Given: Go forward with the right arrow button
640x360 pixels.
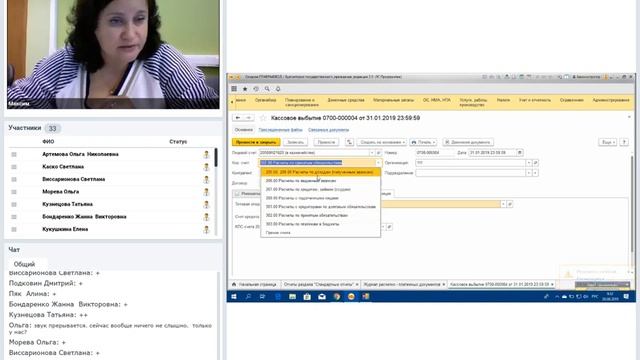Looking at the screenshot, I should click(248, 118).
